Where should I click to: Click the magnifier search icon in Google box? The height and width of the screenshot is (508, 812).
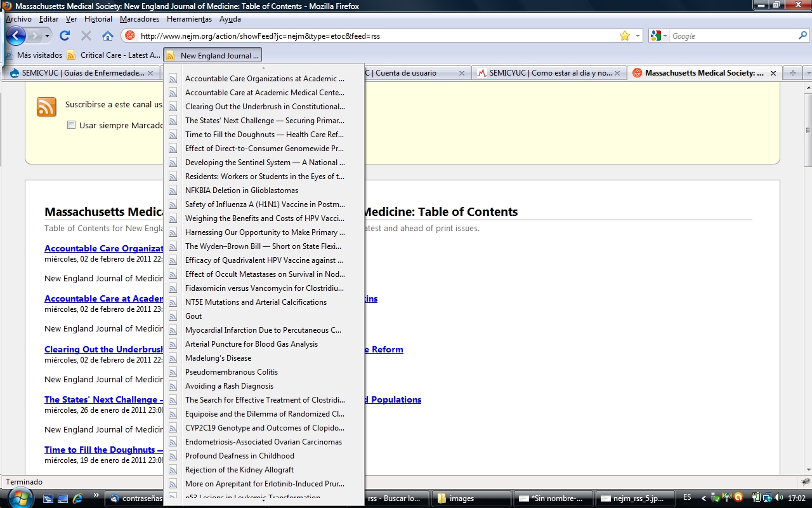[803, 36]
